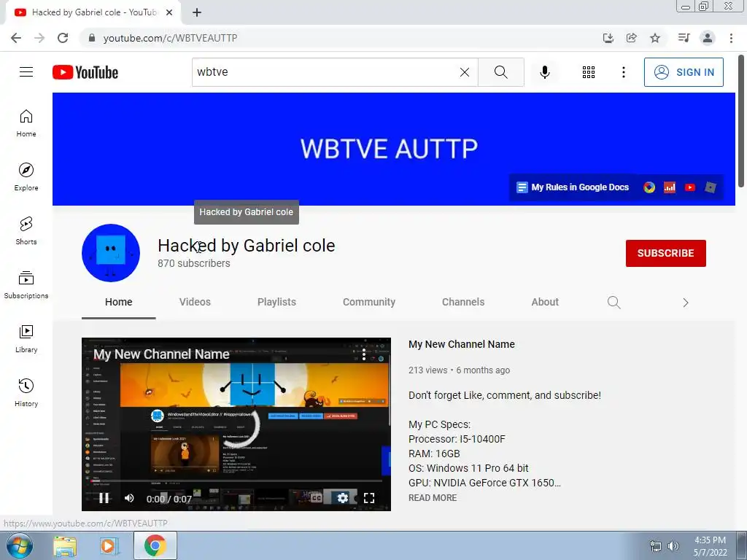Open Subscriptions in sidebar
This screenshot has height=560, width=747.
point(26,285)
